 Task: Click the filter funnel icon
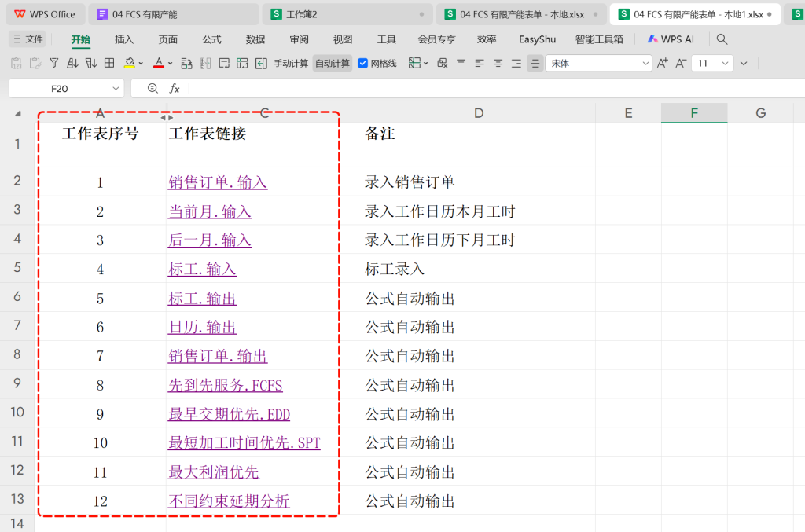click(54, 63)
